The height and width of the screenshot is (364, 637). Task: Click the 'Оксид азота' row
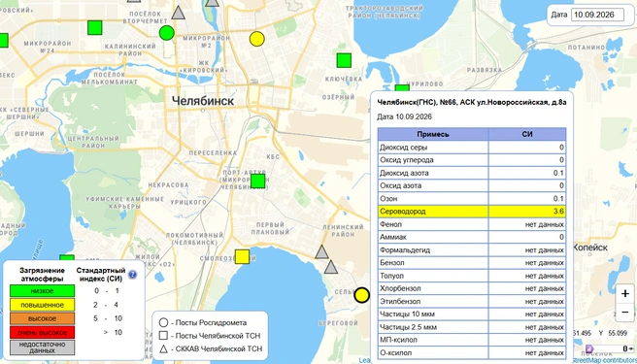(x=472, y=185)
